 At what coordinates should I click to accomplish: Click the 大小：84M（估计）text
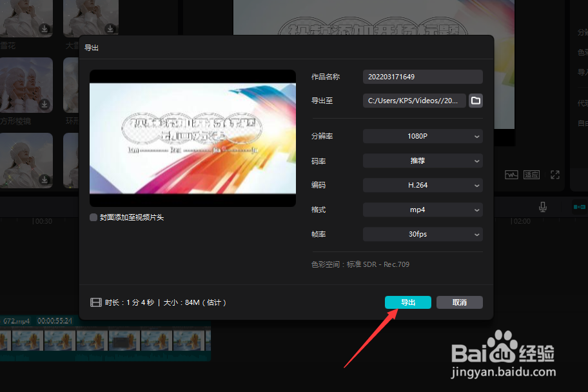(195, 302)
